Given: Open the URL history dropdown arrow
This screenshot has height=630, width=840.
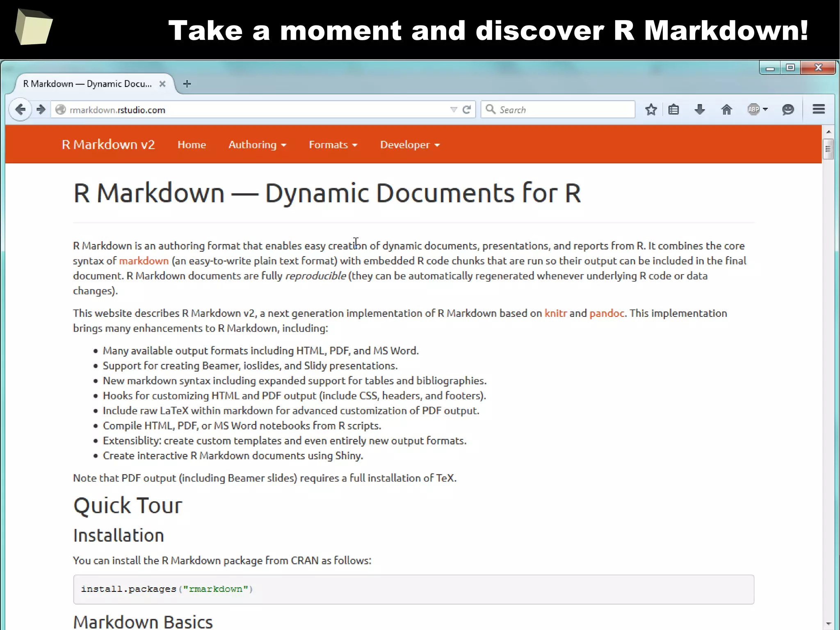Looking at the screenshot, I should (454, 110).
